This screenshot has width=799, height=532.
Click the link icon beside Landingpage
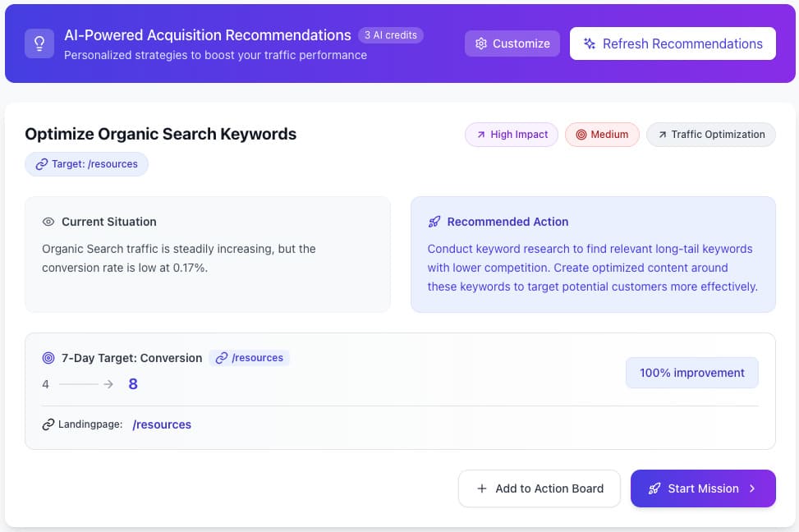click(x=48, y=424)
